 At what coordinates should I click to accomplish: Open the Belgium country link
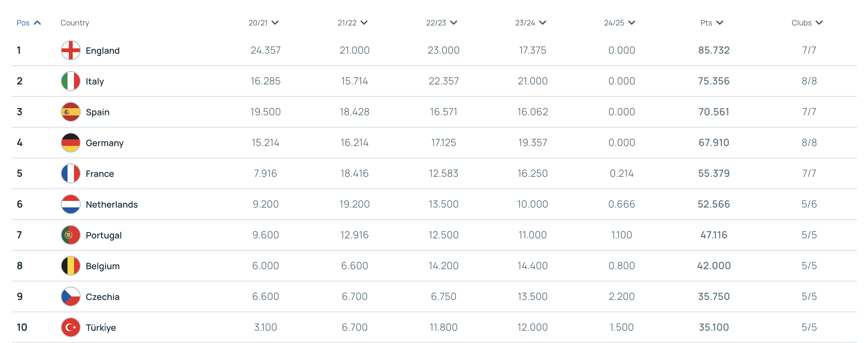[x=103, y=266]
